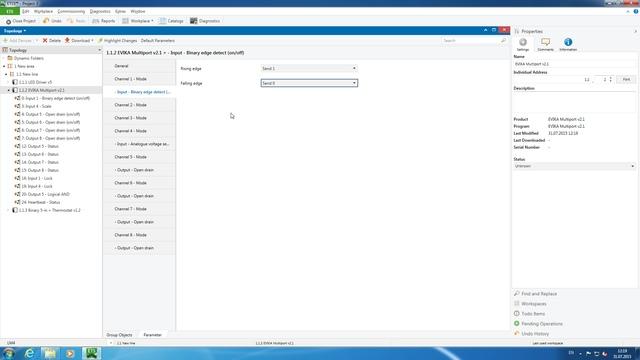Open the Comments speech bubble in Properties

click(545, 42)
